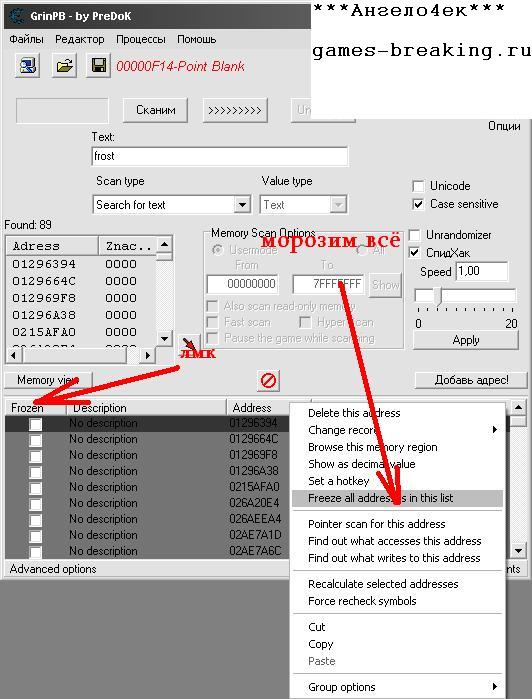The height and width of the screenshot is (699, 532).
Task: Open the Файлы menu
Action: coord(26,39)
